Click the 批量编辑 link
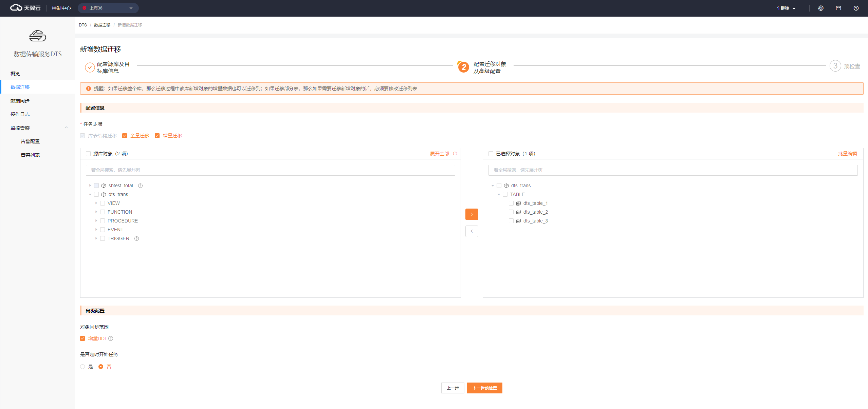This screenshot has height=409, width=868. click(847, 154)
